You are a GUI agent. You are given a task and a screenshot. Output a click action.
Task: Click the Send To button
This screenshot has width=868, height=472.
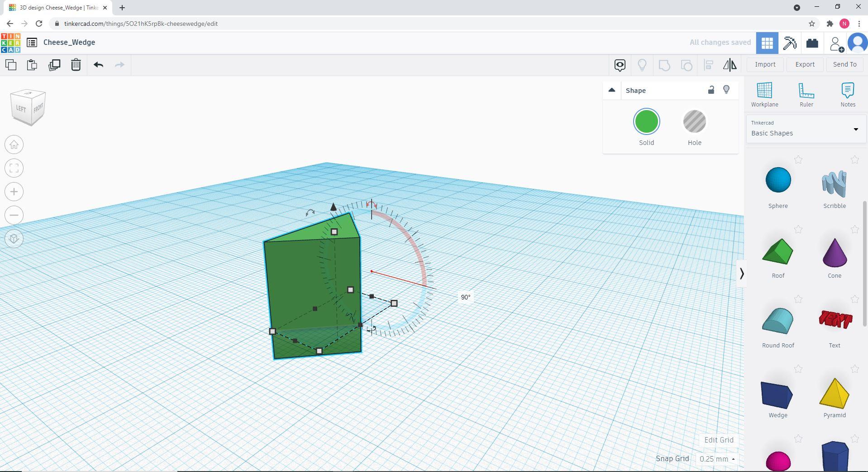(x=845, y=64)
